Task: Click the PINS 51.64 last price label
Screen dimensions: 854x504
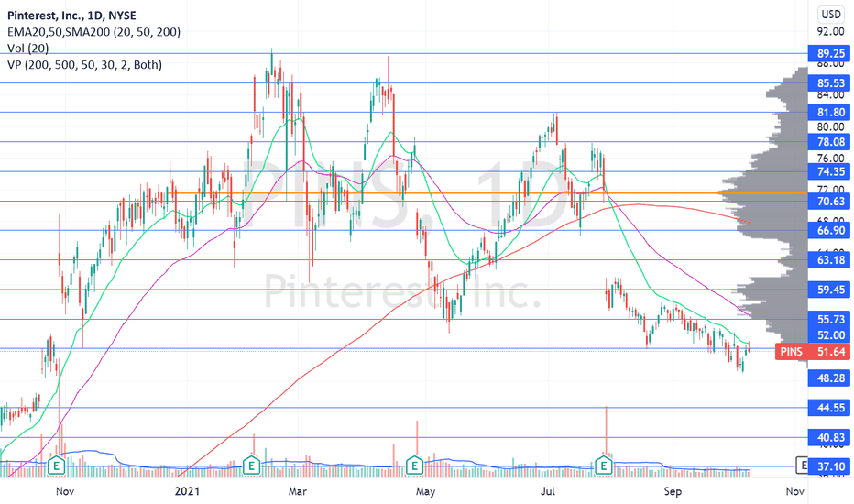Action: (x=813, y=352)
